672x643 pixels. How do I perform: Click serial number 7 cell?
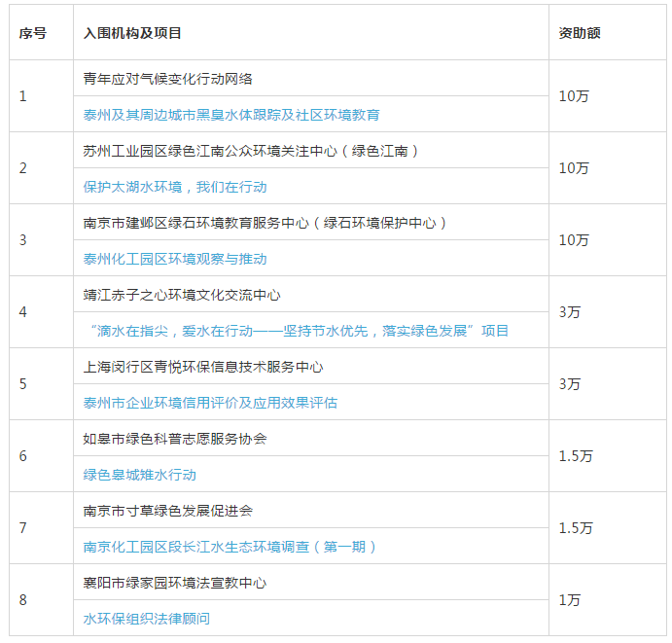tap(41, 528)
